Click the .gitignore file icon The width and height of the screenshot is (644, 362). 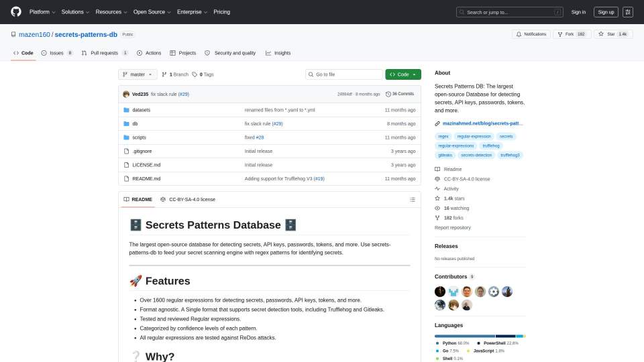127,151
